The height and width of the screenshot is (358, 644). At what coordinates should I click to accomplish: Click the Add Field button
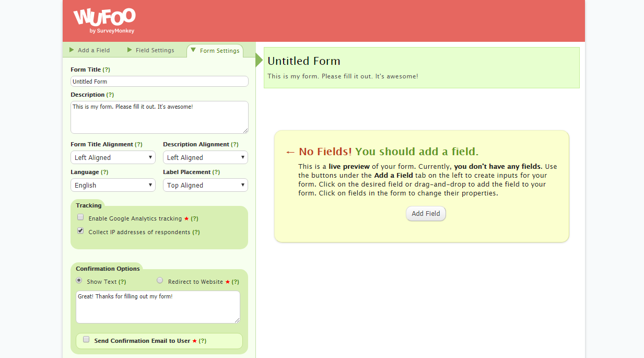click(x=426, y=213)
